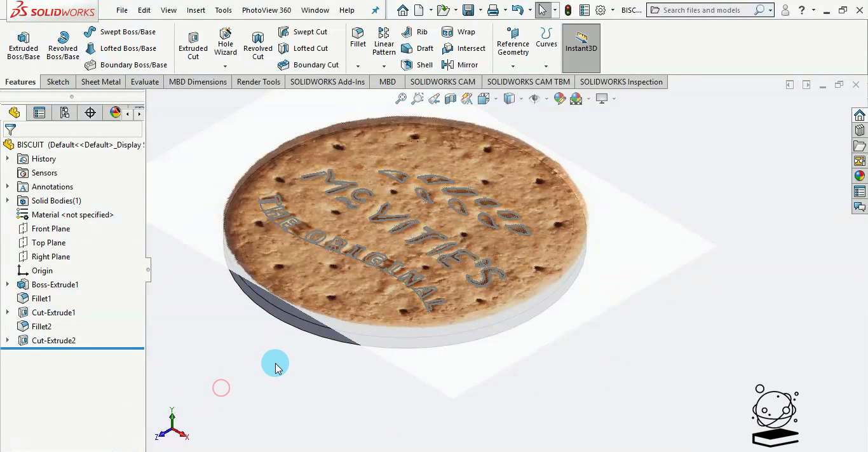Open the File menu
868x452 pixels.
point(122,10)
